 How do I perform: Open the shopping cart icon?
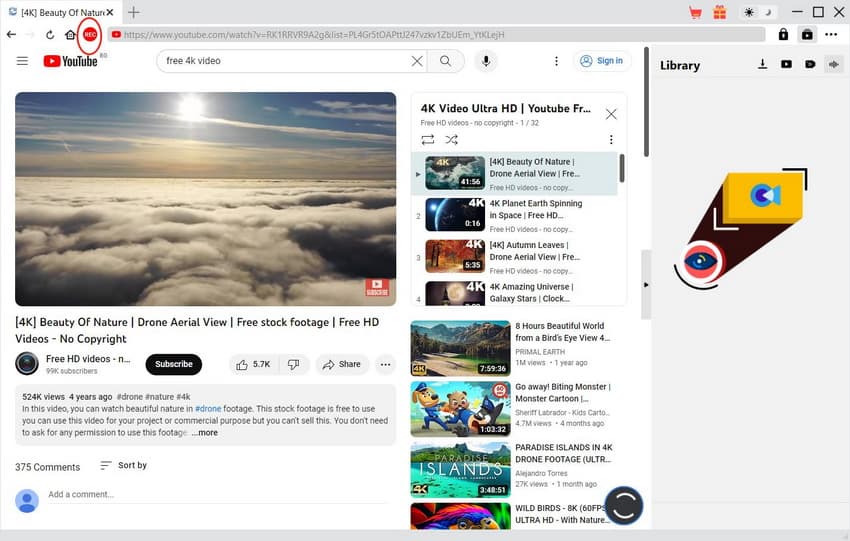click(x=695, y=12)
